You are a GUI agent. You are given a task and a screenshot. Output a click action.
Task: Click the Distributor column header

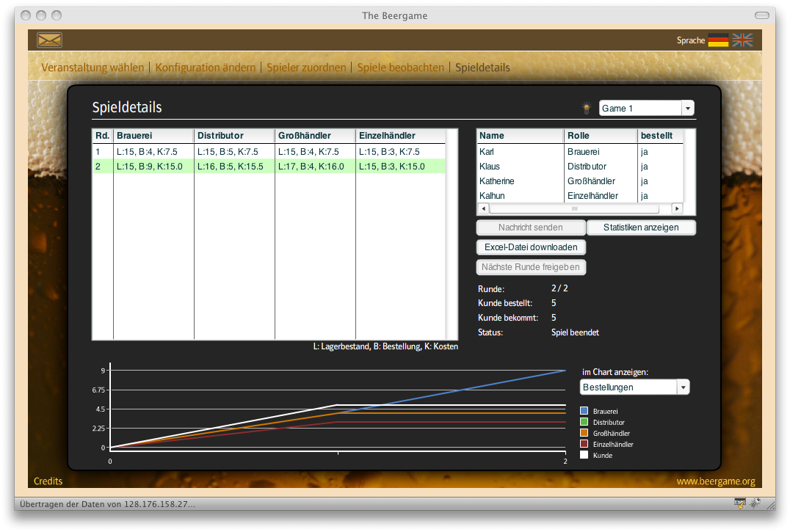tap(234, 136)
